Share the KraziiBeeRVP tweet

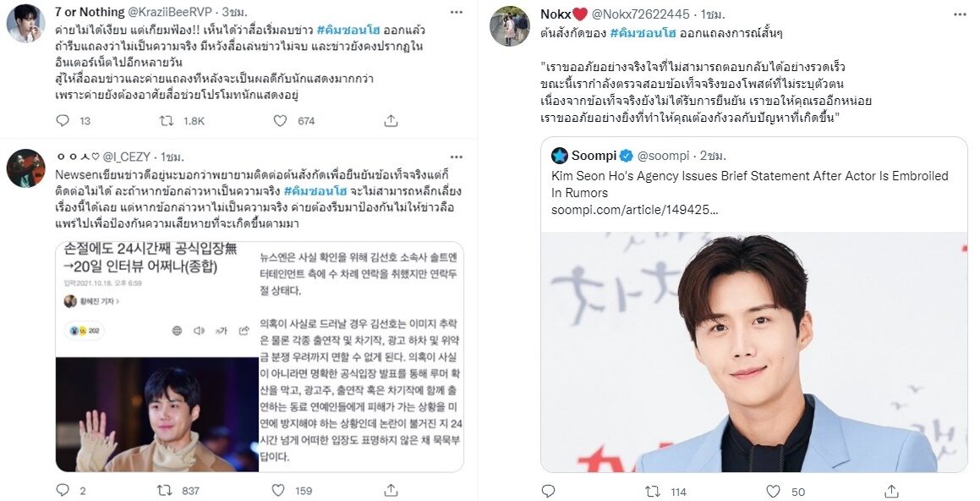pyautogui.click(x=391, y=121)
